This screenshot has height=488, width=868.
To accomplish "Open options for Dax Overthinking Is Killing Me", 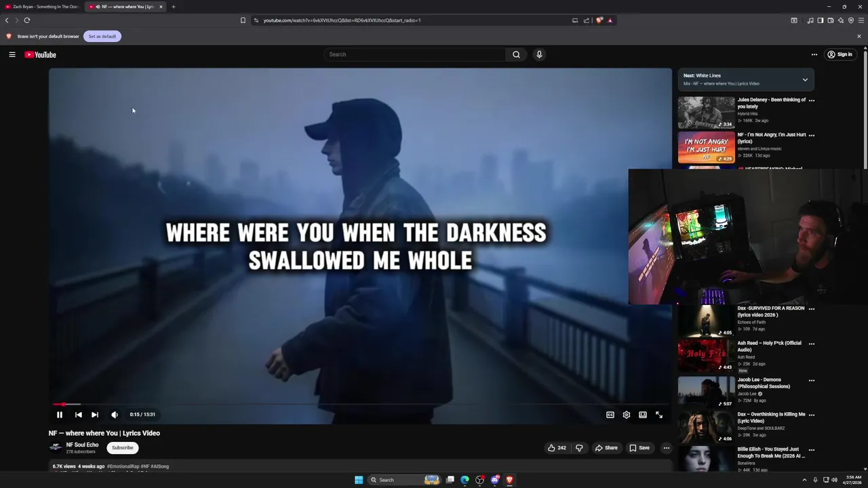I will coord(812,415).
